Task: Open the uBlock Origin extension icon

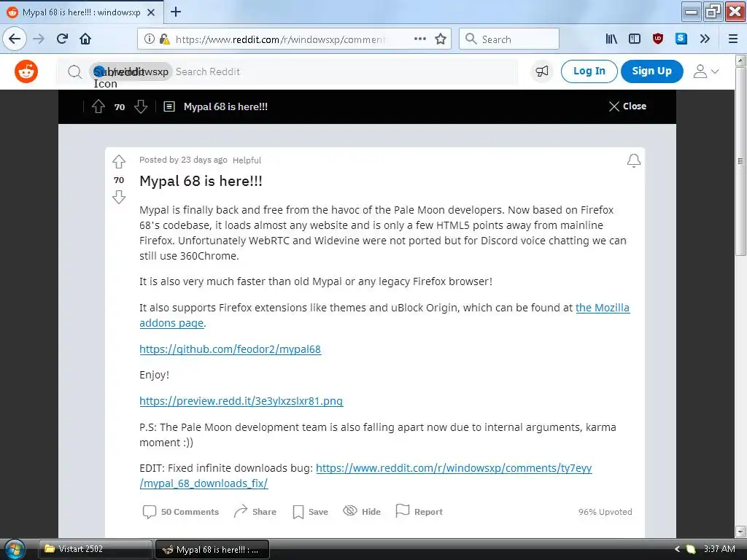Action: pyautogui.click(x=658, y=39)
